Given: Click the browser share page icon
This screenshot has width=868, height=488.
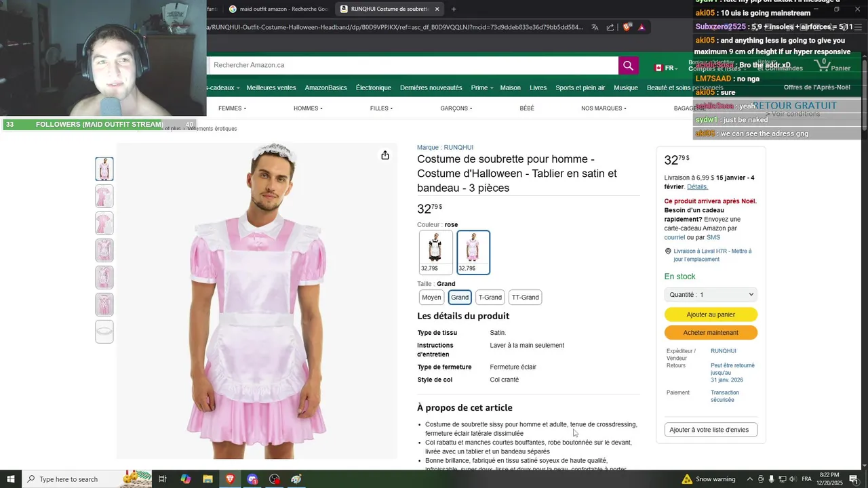Looking at the screenshot, I should 610,27.
